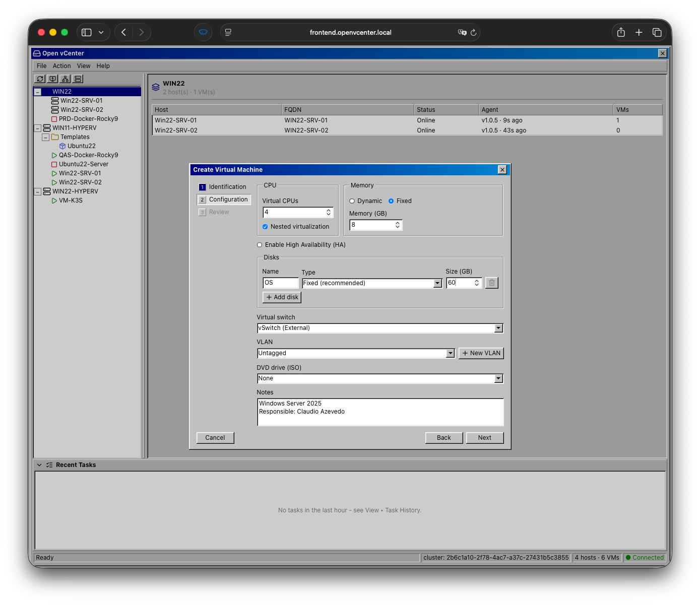Click the Back button in the wizard

point(444,438)
